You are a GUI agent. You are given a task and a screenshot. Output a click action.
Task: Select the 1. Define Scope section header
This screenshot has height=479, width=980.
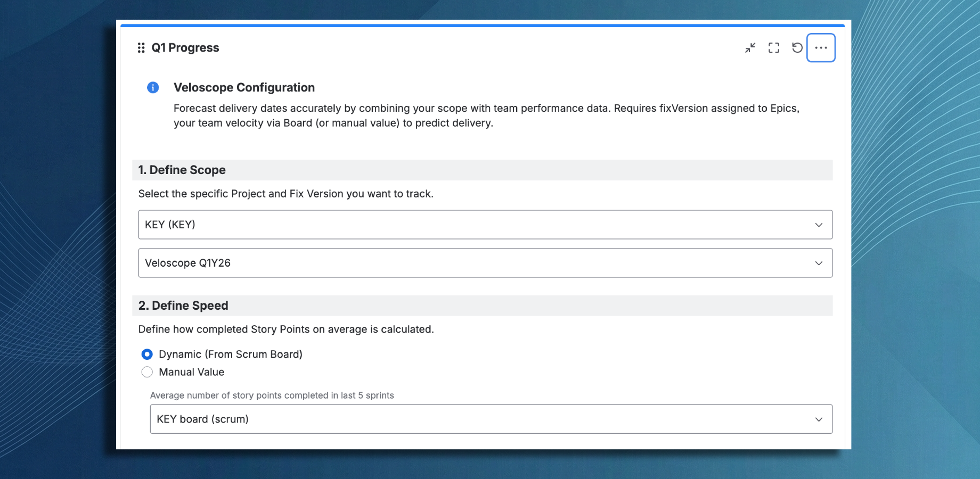tap(182, 170)
